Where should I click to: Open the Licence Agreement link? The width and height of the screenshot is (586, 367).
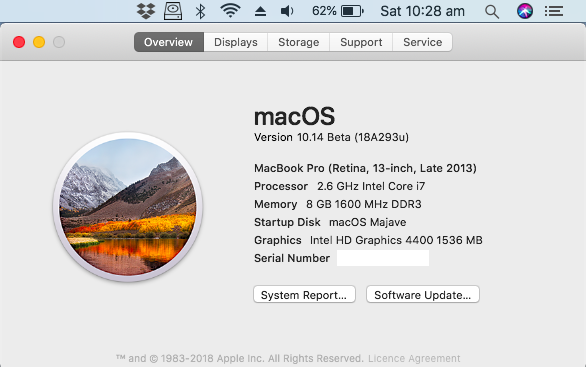(414, 358)
